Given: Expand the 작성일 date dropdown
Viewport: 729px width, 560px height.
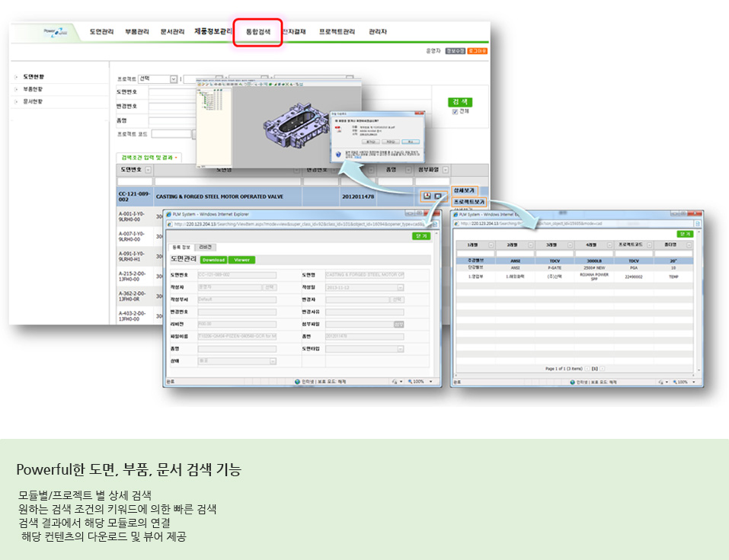Looking at the screenshot, I should 400,287.
